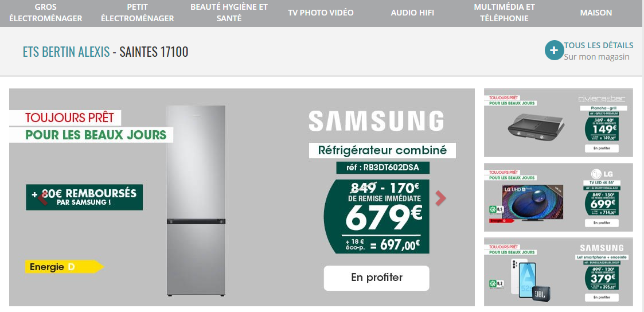Click the 8,5 repairability index badge
Image resolution: width=644 pixels, height=312 pixels.
click(496, 209)
